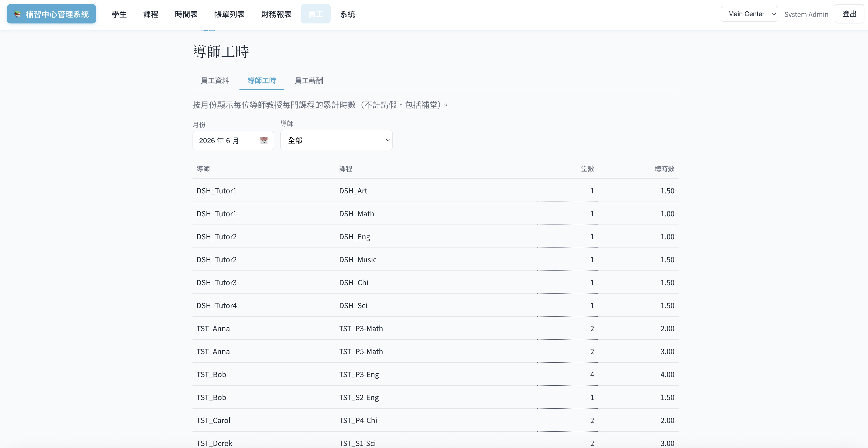Go to 時間表 page
The height and width of the screenshot is (448, 868).
[186, 14]
